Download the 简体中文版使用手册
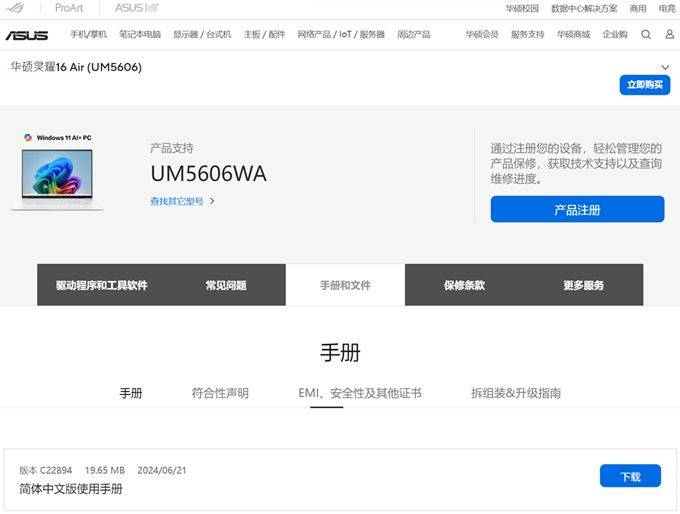680x514 pixels. 631,476
